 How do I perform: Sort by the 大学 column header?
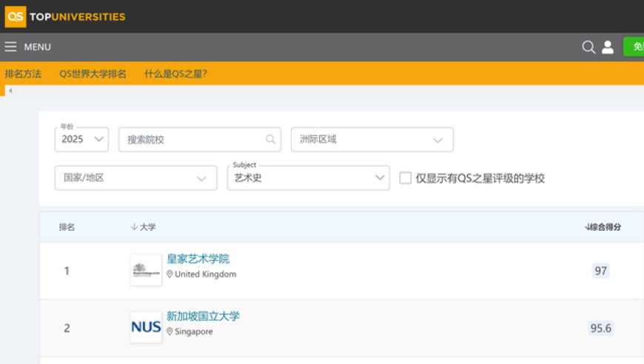[144, 227]
